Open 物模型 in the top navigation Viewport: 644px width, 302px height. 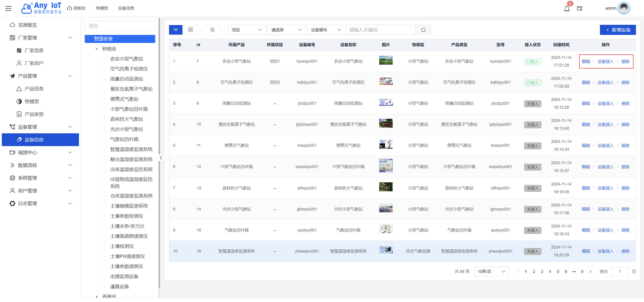[102, 8]
